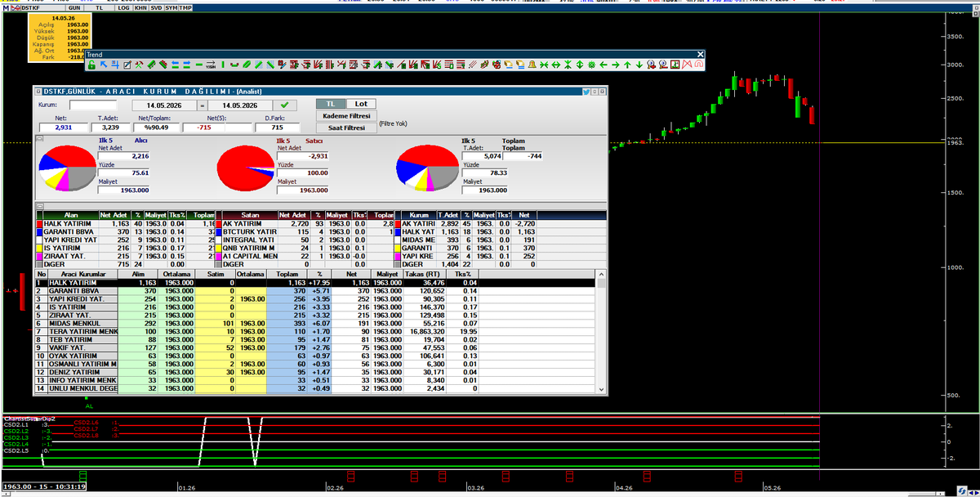Click the green up arrow icon
The height and width of the screenshot is (497, 980).
[627, 65]
